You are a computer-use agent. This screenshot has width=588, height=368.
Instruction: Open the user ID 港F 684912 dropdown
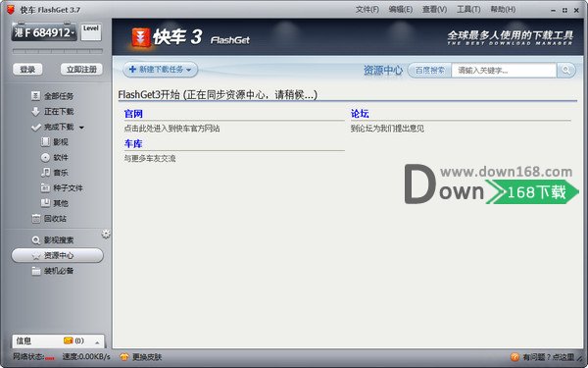point(44,32)
